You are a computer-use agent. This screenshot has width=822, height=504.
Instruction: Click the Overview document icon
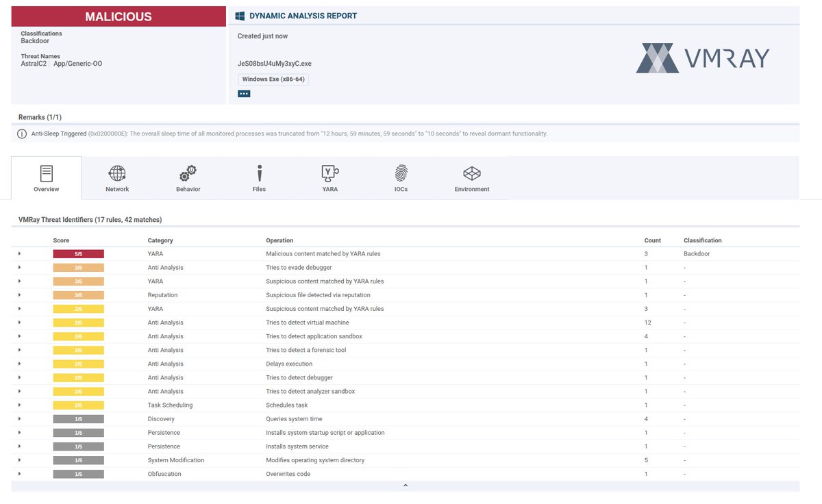[47, 173]
